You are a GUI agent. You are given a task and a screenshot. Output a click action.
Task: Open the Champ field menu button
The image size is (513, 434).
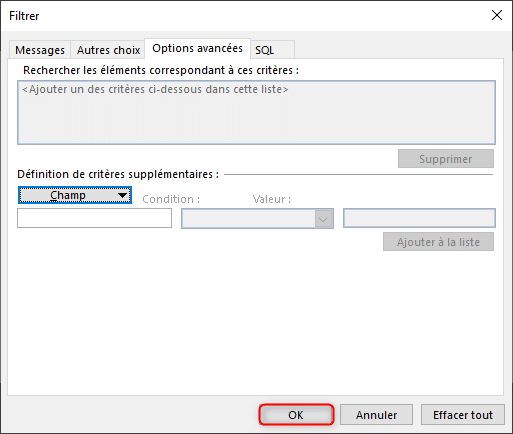click(75, 195)
